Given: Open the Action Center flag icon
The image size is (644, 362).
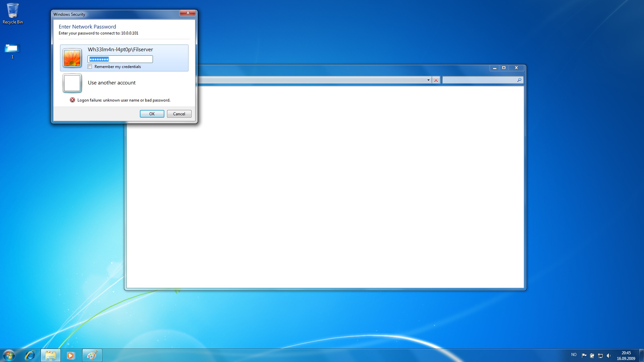Looking at the screenshot, I should click(x=584, y=356).
